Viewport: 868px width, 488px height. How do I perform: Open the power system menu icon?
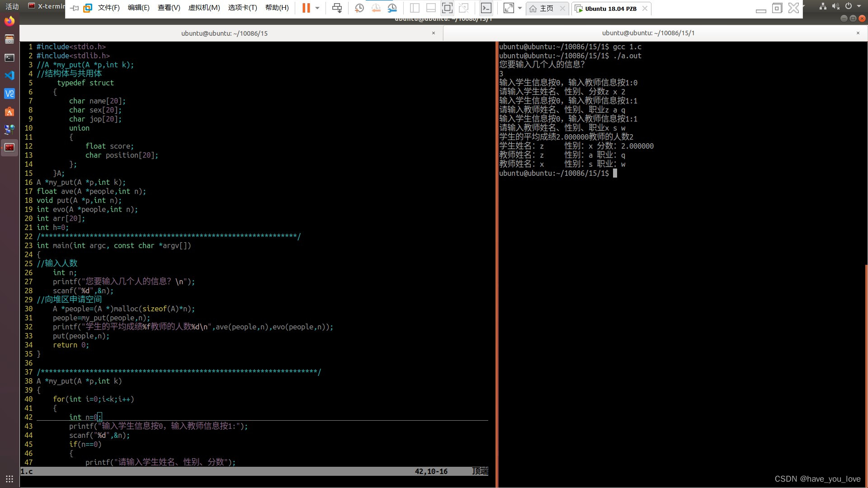(x=849, y=6)
